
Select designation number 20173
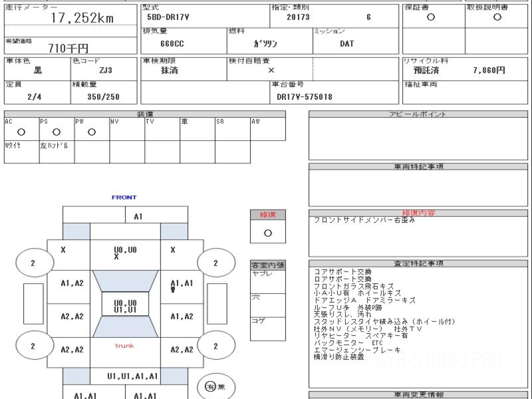coord(298,18)
